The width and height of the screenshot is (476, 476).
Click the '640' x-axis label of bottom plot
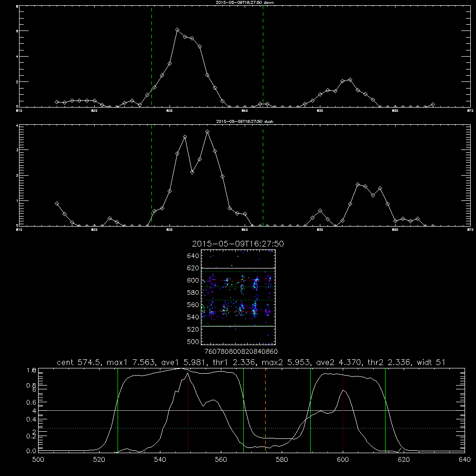point(465,460)
